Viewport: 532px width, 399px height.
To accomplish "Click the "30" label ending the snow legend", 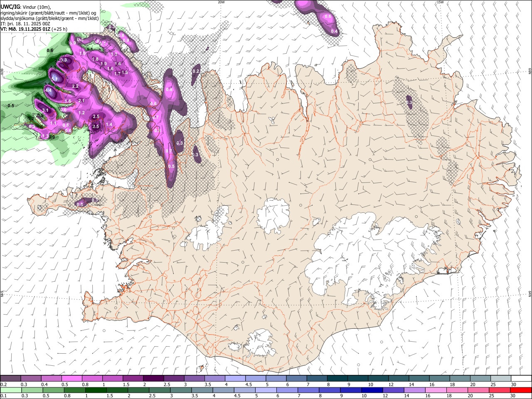I will coord(513,384).
